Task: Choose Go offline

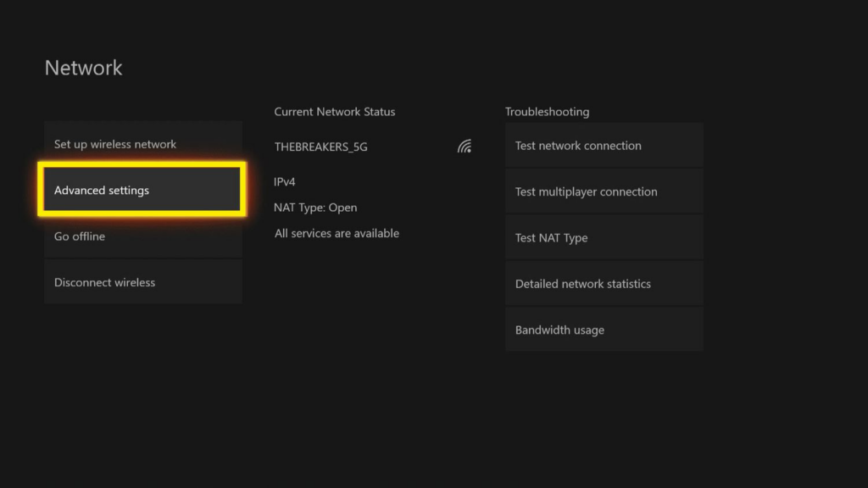Action: pos(142,236)
